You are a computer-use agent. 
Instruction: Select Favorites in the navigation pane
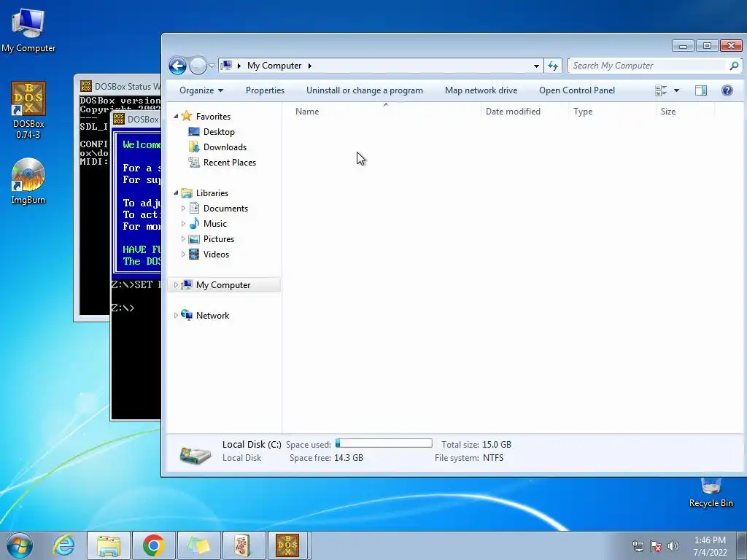point(213,116)
